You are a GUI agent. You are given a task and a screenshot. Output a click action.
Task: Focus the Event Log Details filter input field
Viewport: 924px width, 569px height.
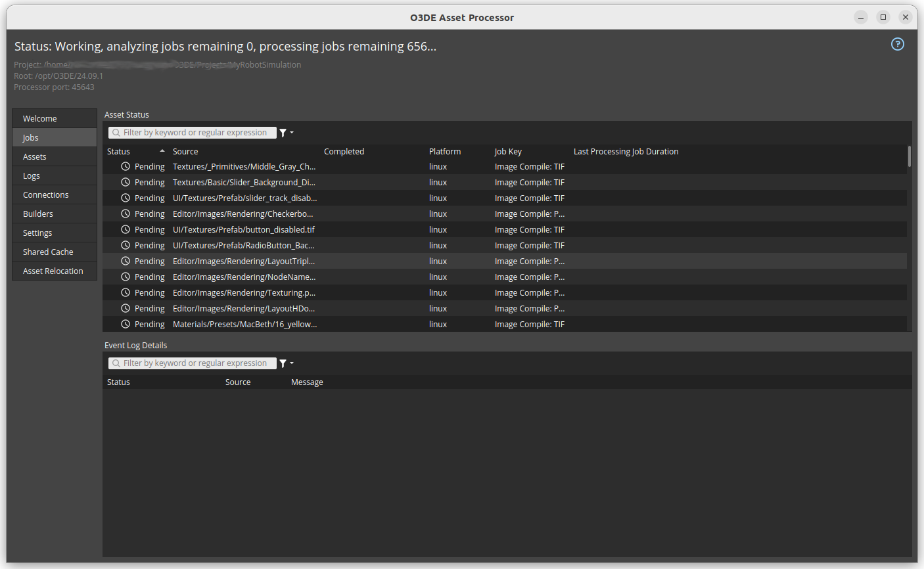[193, 363]
